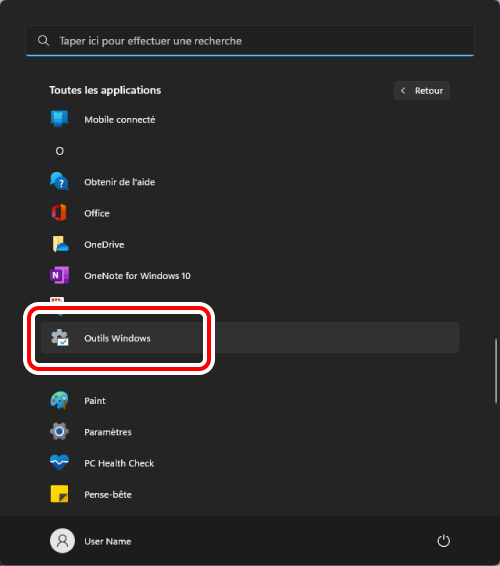Click the Obtenir de l'aide icon
The height and width of the screenshot is (566, 500).
59,182
